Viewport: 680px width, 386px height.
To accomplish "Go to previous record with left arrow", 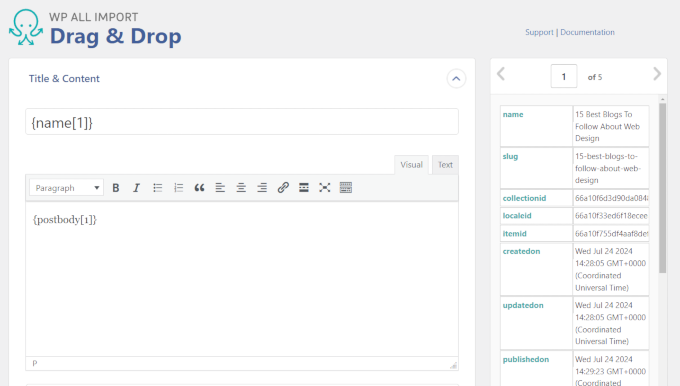I will pyautogui.click(x=501, y=74).
